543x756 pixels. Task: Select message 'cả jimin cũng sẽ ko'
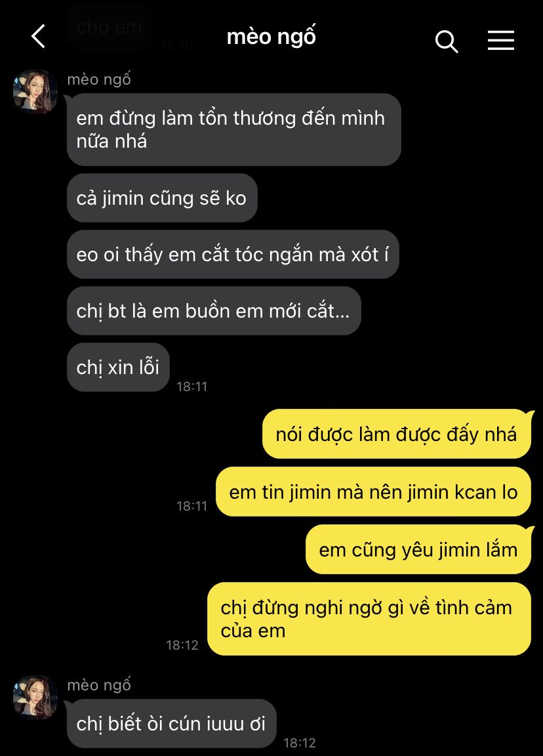(162, 198)
